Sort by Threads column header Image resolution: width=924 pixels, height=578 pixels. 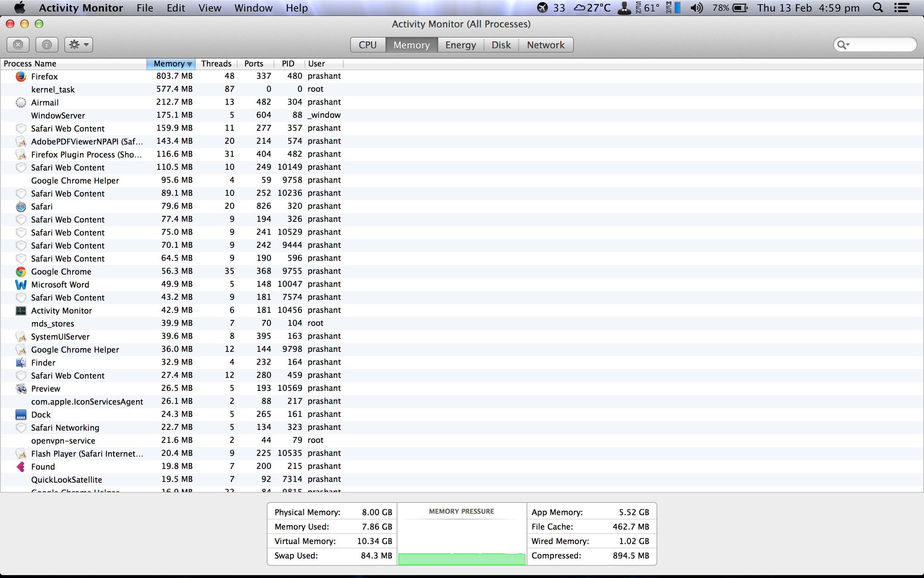point(217,64)
